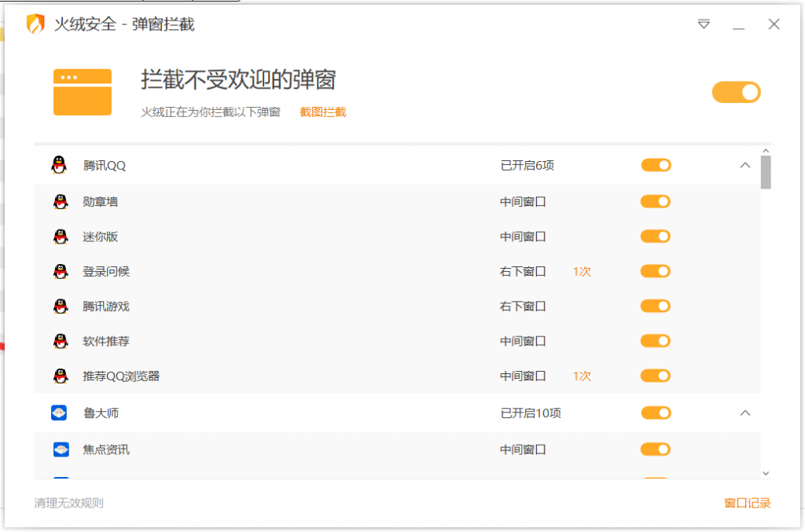Screen dimensions: 805x532
Task: Collapse the 腾讯QQ group chevron
Action: (745, 165)
